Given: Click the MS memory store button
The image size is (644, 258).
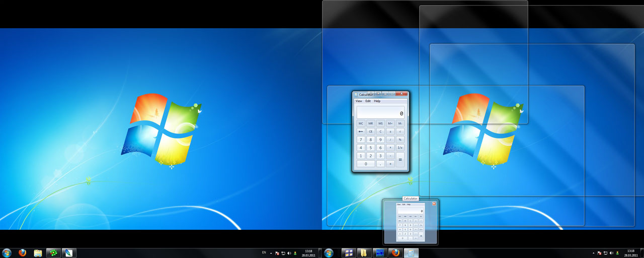Looking at the screenshot, I should point(380,123).
